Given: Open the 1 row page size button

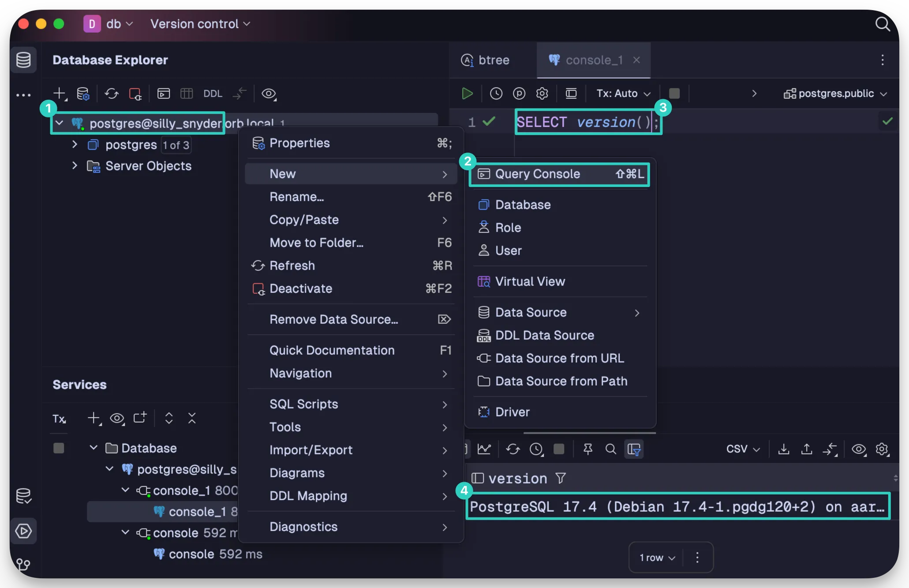Looking at the screenshot, I should 657,558.
